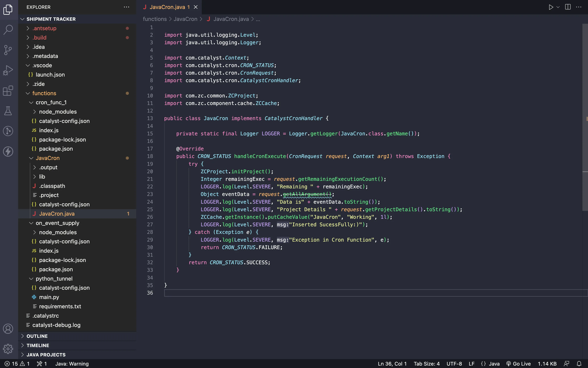Image resolution: width=588 pixels, height=368 pixels.
Task: Open the Explorer view in activity bar
Action: (x=8, y=9)
